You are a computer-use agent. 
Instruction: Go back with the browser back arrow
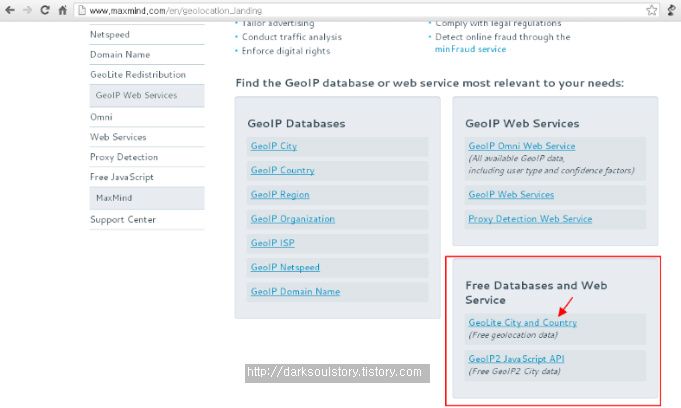pyautogui.click(x=10, y=10)
